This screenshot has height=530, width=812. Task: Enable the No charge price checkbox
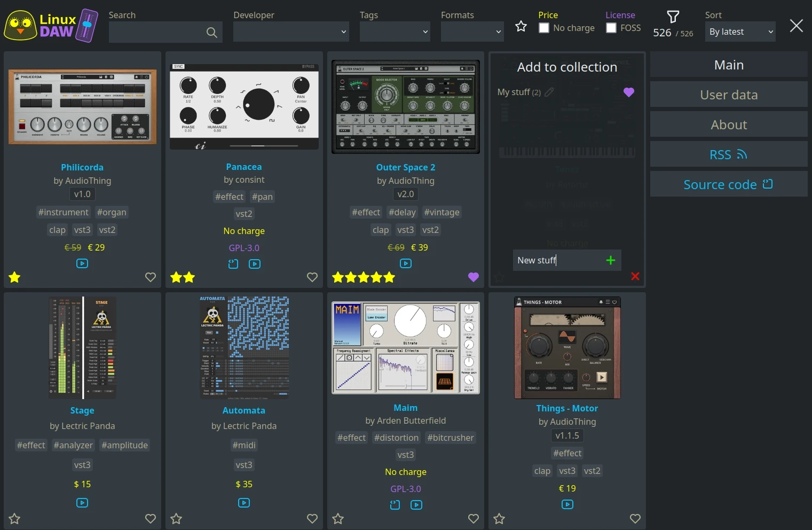(544, 28)
